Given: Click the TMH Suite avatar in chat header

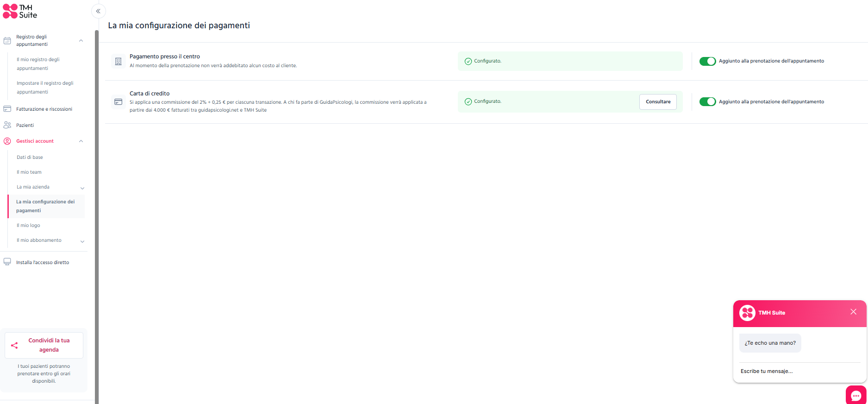Looking at the screenshot, I should click(747, 313).
